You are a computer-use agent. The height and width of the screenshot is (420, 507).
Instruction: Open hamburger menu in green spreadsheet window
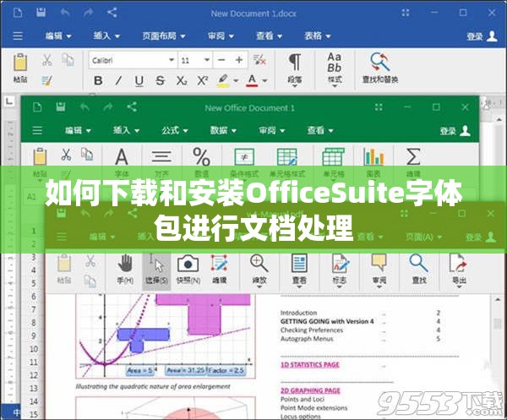[37, 130]
